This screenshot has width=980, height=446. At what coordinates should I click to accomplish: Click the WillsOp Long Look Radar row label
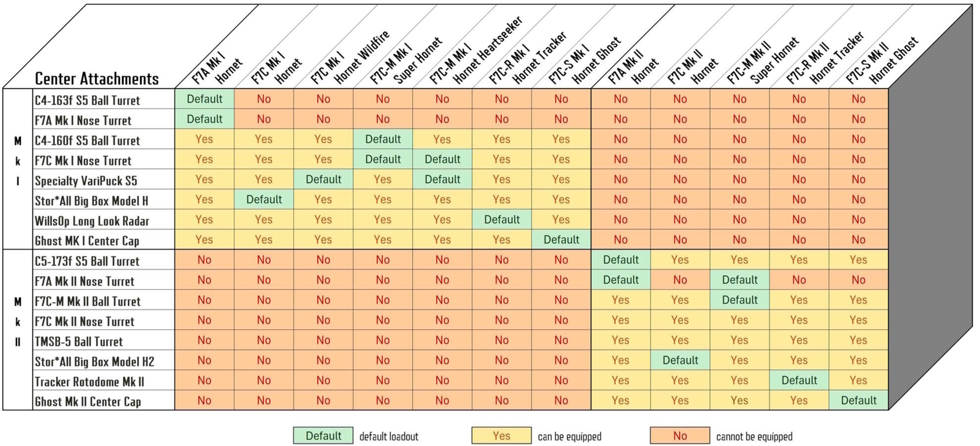92,221
